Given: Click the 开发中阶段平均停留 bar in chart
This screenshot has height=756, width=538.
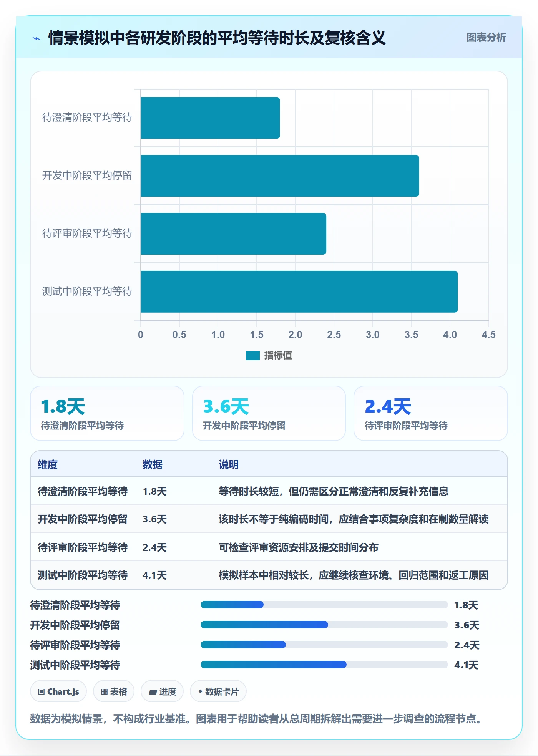Looking at the screenshot, I should pyautogui.click(x=280, y=176).
